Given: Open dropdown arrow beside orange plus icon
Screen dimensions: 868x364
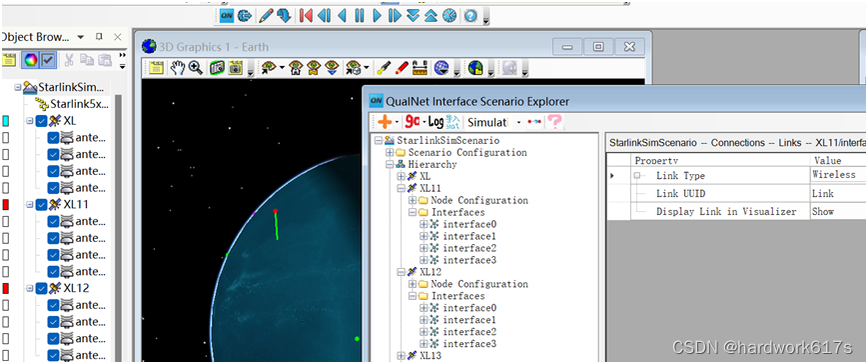Looking at the screenshot, I should coord(397,122).
